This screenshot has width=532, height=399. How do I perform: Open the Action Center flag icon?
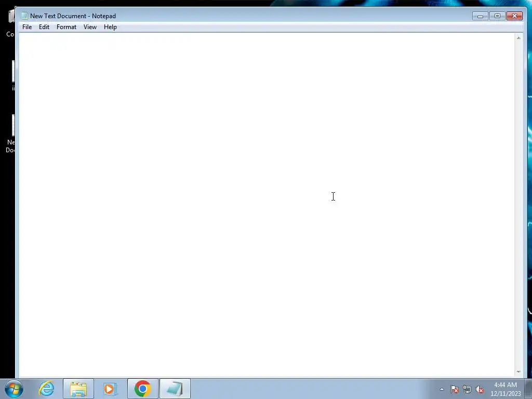point(455,390)
